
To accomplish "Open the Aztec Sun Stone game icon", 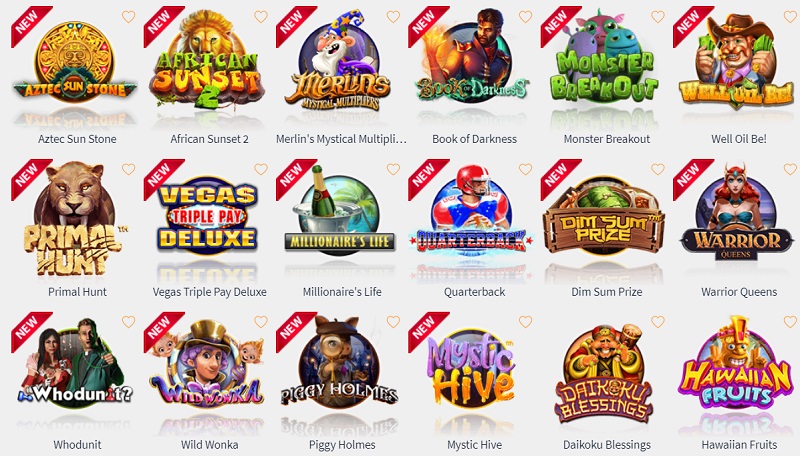I will [x=76, y=61].
